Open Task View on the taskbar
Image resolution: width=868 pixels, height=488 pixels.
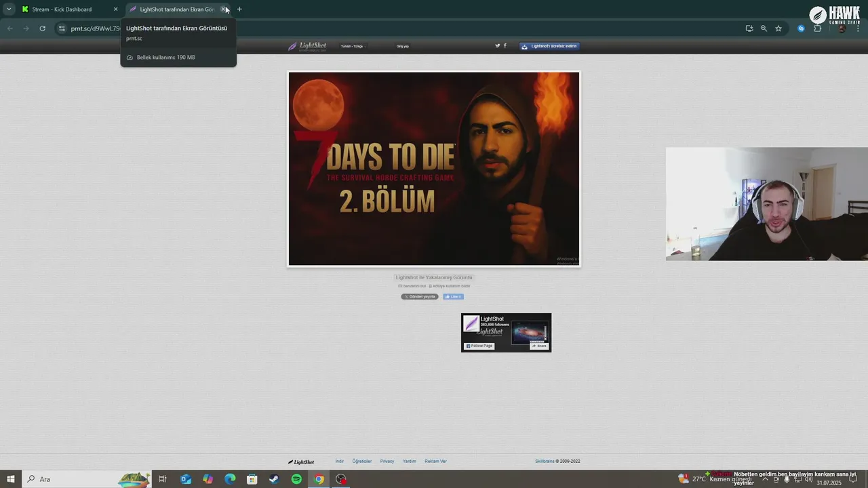click(163, 479)
